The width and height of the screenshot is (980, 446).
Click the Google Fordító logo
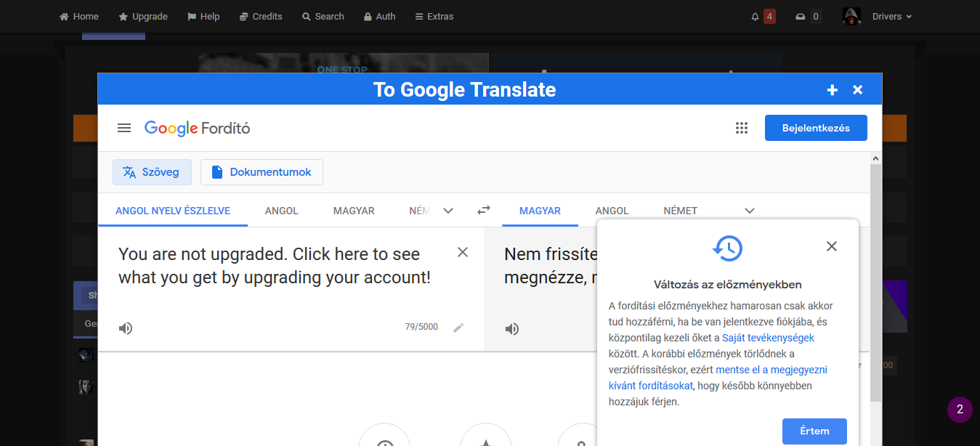(197, 128)
